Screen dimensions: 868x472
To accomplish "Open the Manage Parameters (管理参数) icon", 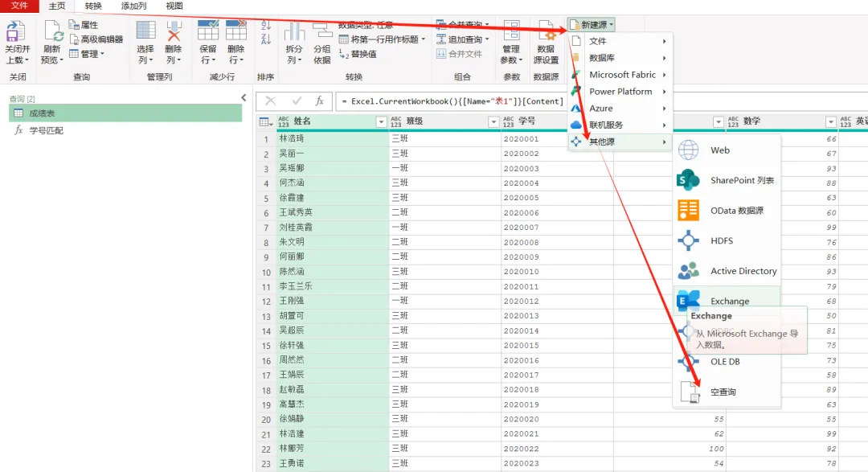I will coord(511,31).
